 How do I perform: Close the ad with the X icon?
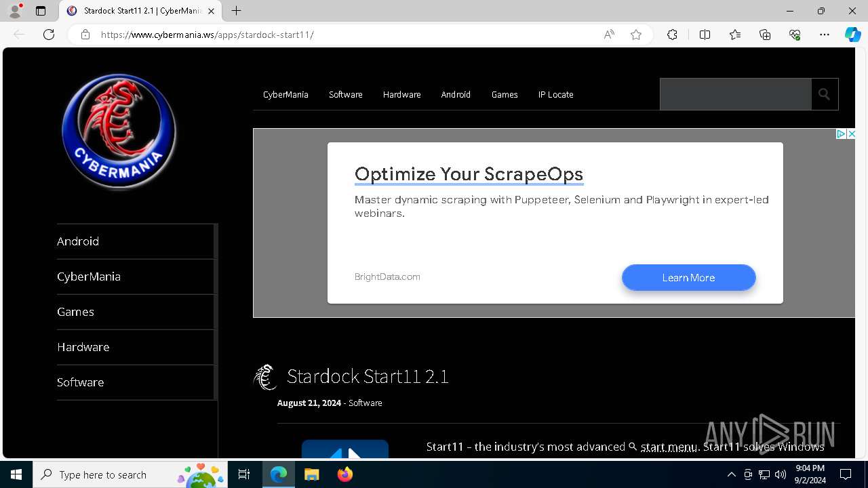[851, 134]
